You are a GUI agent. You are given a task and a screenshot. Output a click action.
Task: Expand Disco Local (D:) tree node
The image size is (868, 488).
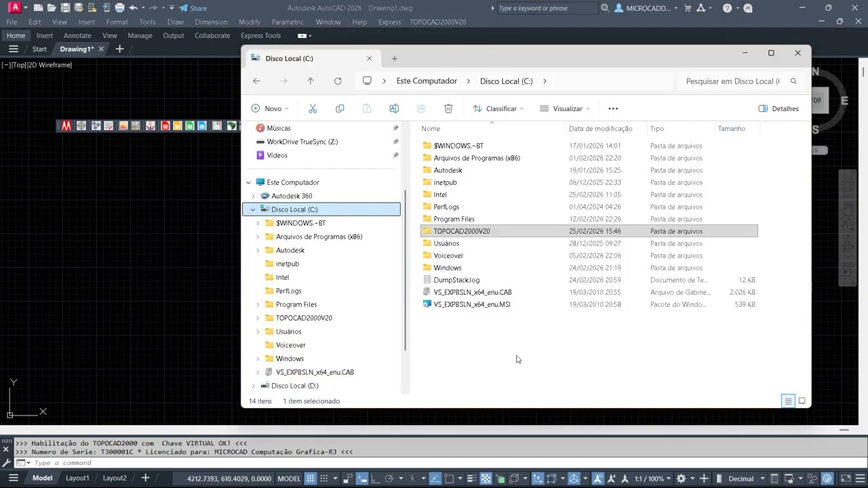tap(254, 386)
